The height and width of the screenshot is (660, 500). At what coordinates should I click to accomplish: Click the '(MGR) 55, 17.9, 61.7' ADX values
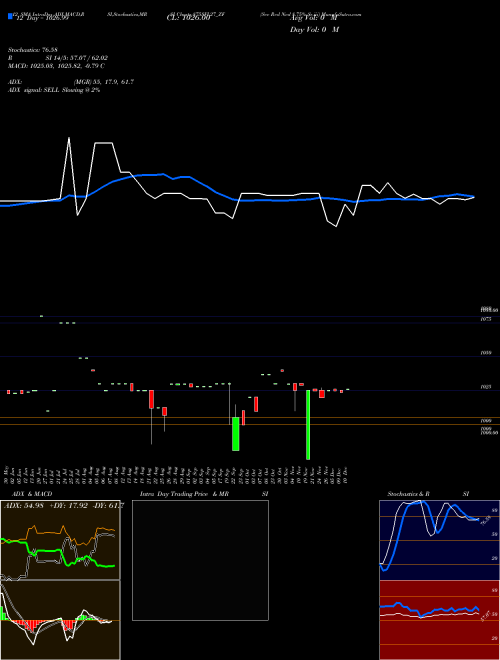[x=104, y=82]
